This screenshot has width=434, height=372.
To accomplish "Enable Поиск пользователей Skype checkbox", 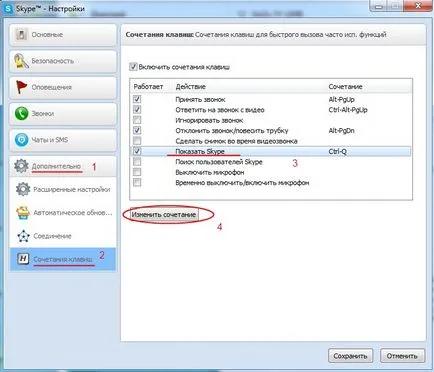I will pos(137,162).
